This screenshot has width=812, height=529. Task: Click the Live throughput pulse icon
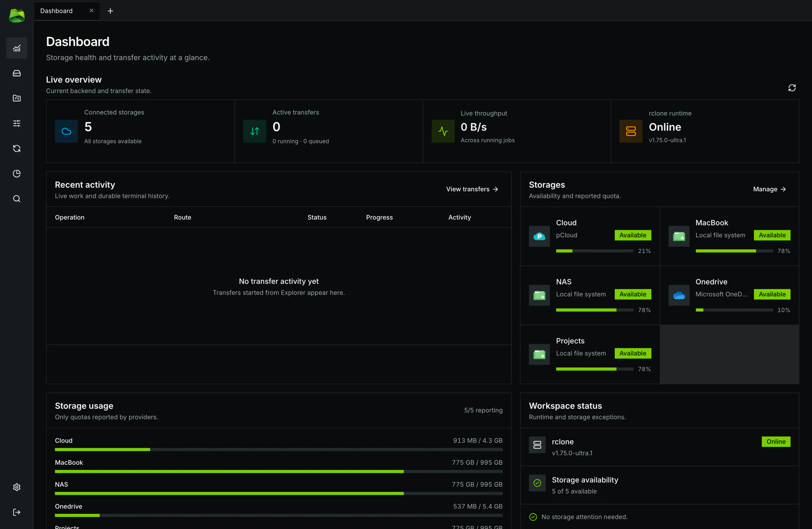pos(443,131)
